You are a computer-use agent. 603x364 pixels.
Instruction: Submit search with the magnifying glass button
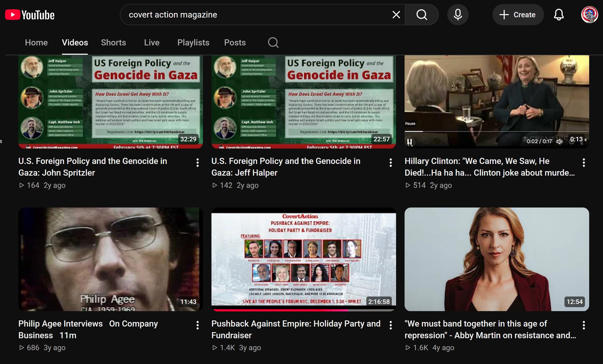(422, 15)
